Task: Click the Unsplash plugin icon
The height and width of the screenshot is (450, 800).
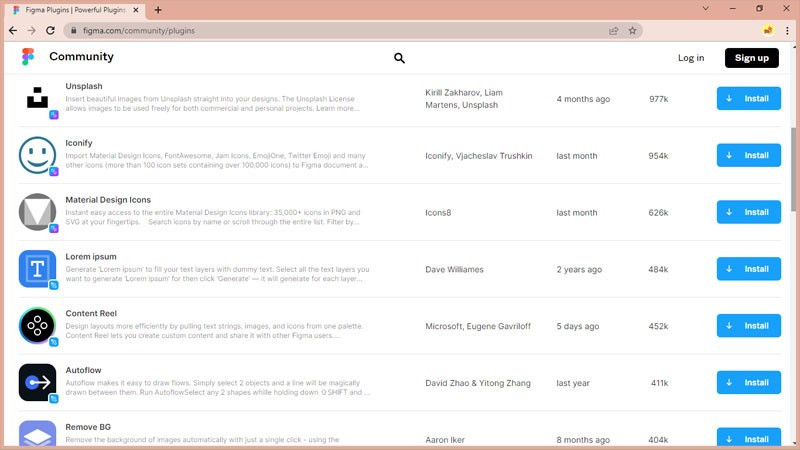Action: tap(37, 98)
